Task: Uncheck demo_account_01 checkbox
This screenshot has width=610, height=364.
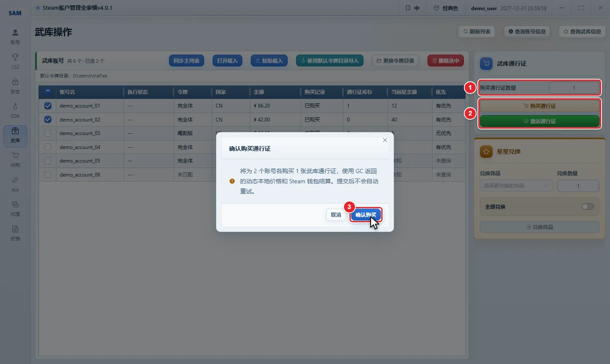Action: tap(48, 106)
